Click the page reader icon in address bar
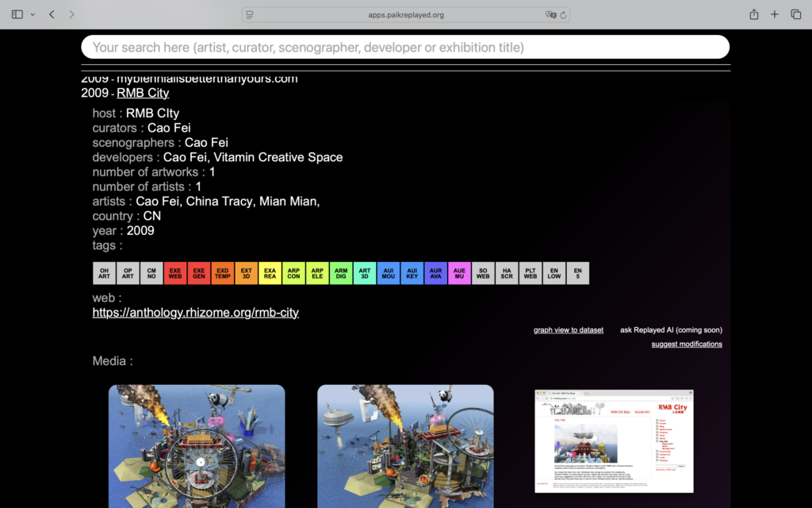 (x=250, y=14)
